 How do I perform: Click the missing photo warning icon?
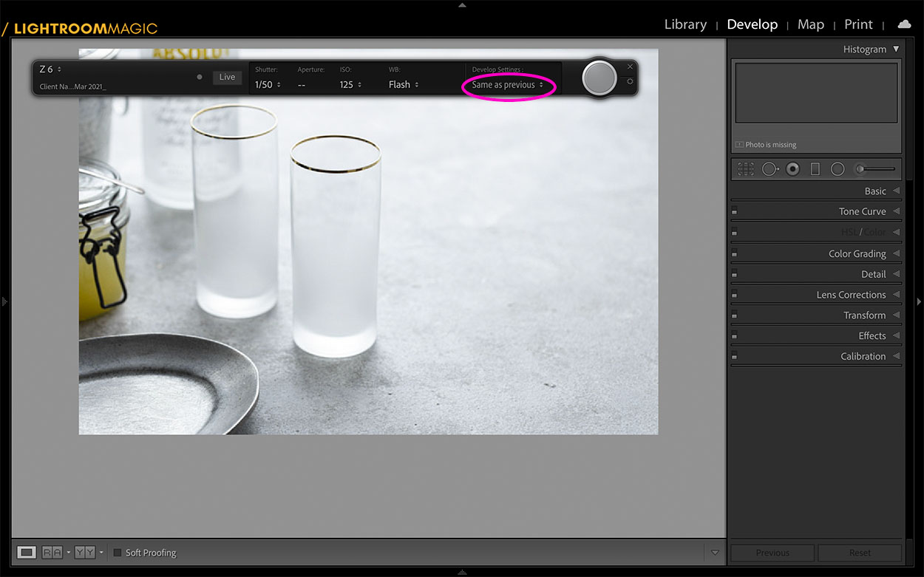740,145
